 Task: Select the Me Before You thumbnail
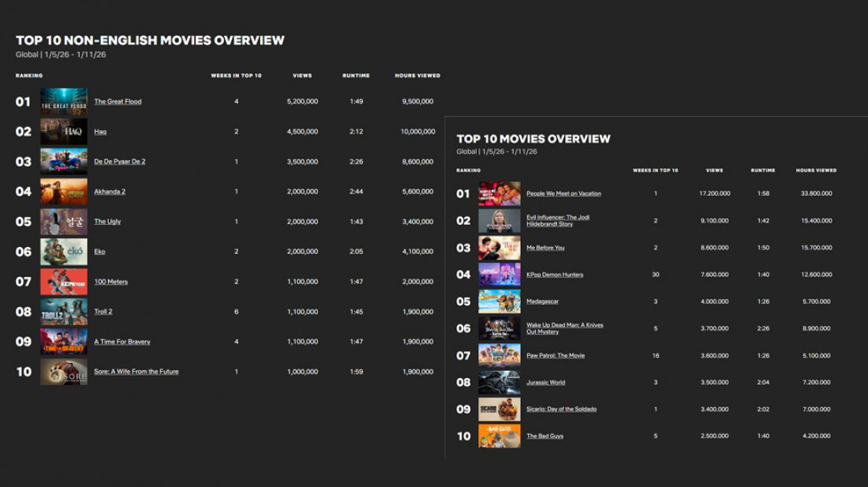point(499,248)
